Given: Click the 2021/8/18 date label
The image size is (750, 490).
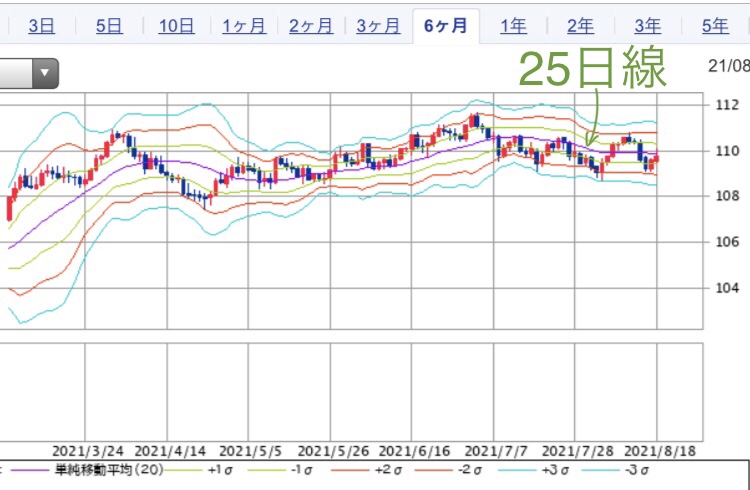Looking at the screenshot, I should (x=660, y=451).
